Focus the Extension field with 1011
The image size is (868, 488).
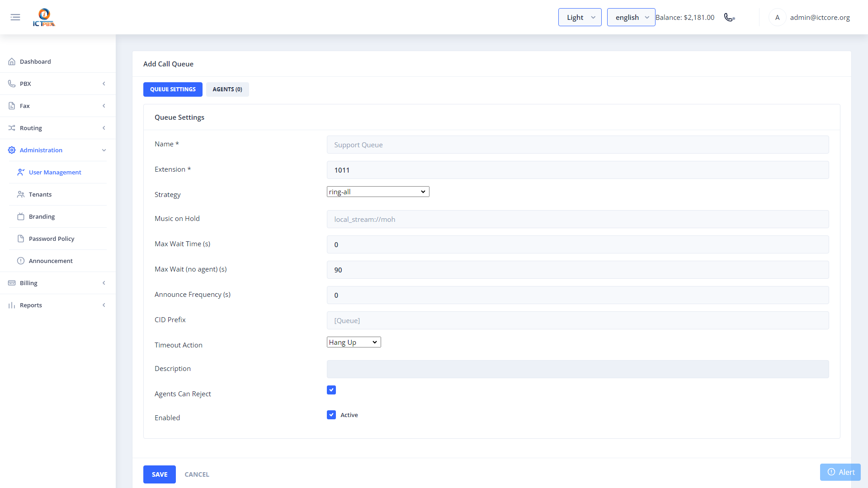(x=578, y=170)
